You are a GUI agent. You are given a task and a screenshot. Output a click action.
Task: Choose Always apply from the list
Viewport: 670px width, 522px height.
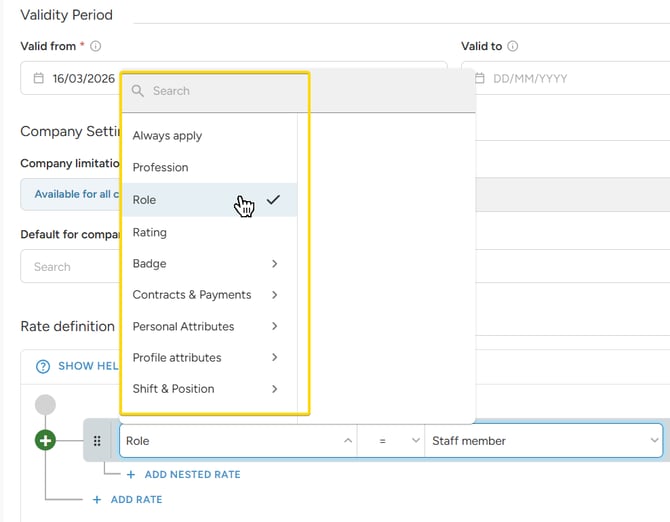point(167,136)
